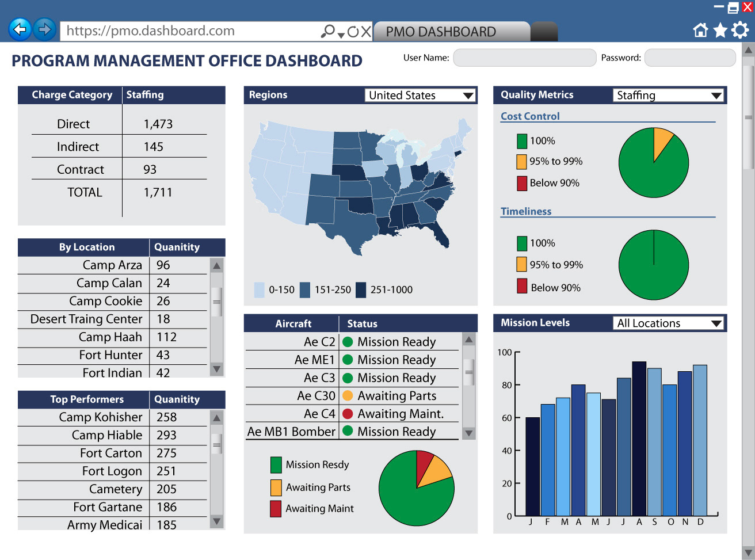Viewport: 755px width, 560px height.
Task: Focus the Password input field
Action: pos(689,58)
